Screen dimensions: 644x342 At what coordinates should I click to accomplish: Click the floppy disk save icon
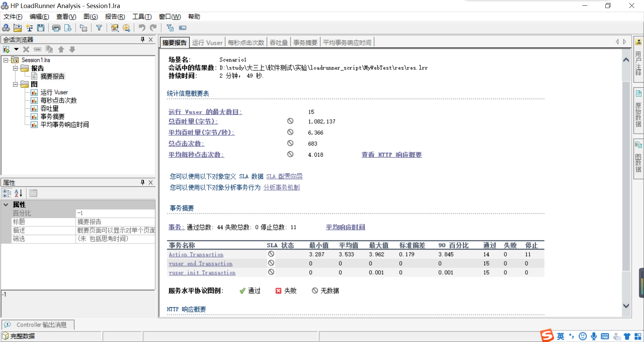coord(41,28)
